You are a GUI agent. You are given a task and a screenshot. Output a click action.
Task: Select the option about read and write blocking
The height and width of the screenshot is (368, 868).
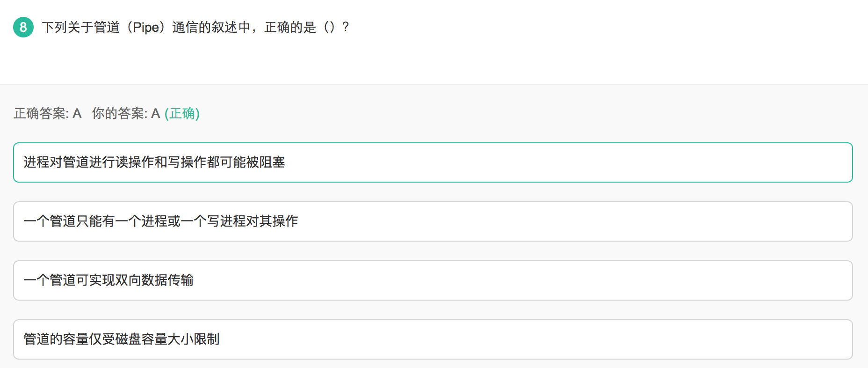[433, 162]
